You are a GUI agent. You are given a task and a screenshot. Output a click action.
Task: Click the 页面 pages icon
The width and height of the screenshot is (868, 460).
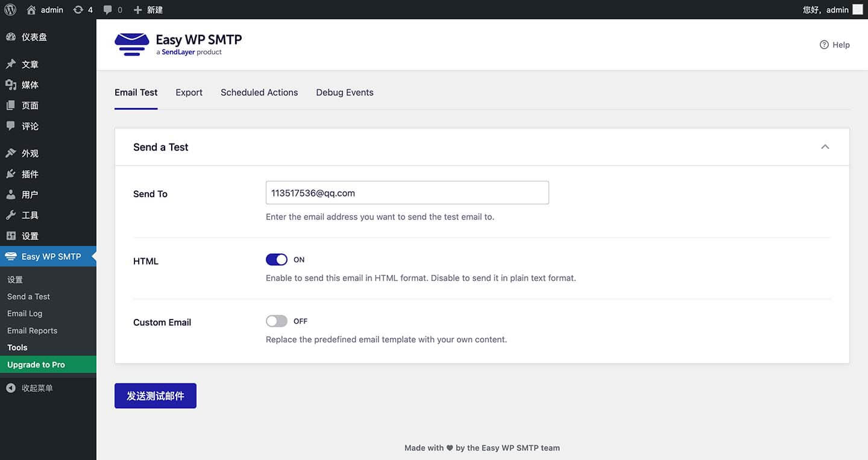click(x=10, y=106)
